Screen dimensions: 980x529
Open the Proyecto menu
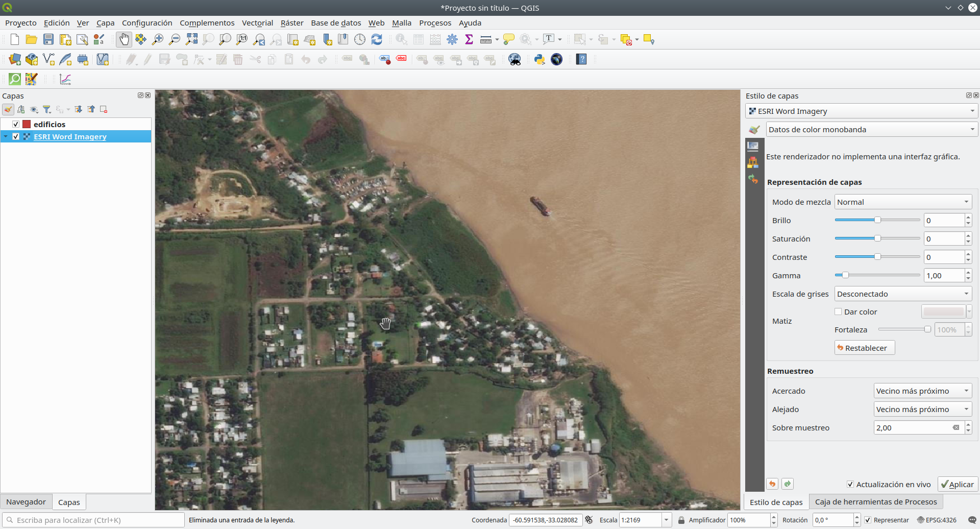[21, 22]
